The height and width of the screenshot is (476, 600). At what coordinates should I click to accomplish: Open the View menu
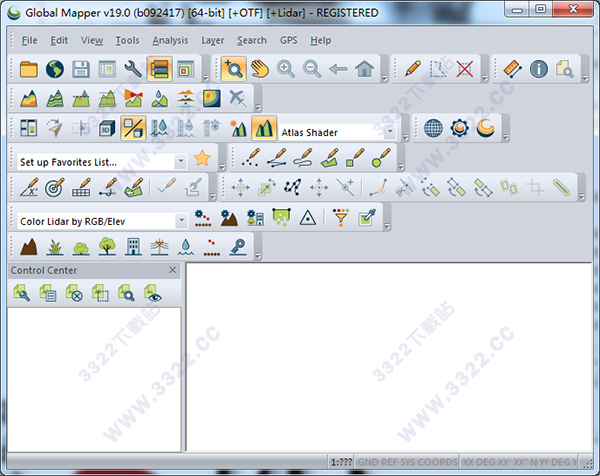coord(92,40)
